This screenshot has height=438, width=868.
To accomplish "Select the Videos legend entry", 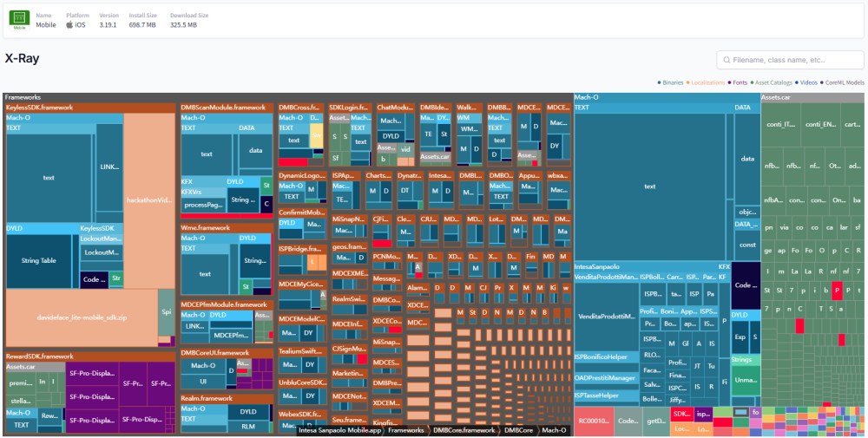I will [x=806, y=82].
